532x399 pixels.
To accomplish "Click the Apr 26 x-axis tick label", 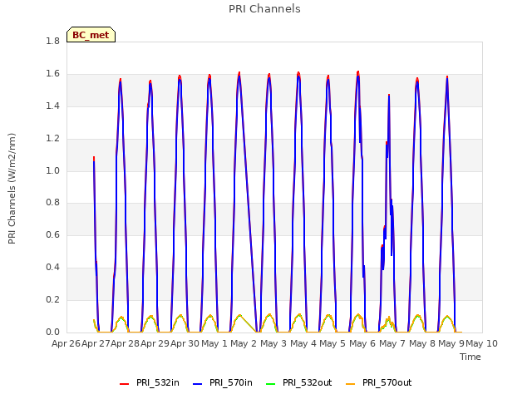I will pos(66,343).
